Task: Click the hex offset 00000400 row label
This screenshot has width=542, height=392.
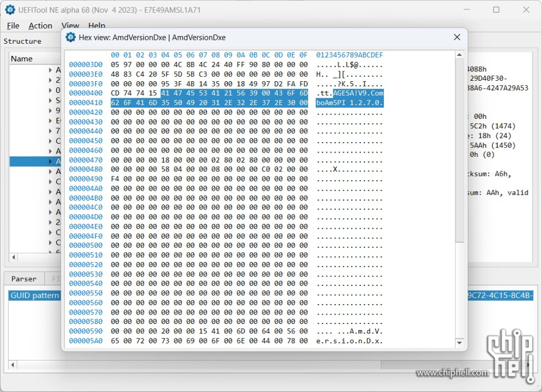Action: pos(86,93)
